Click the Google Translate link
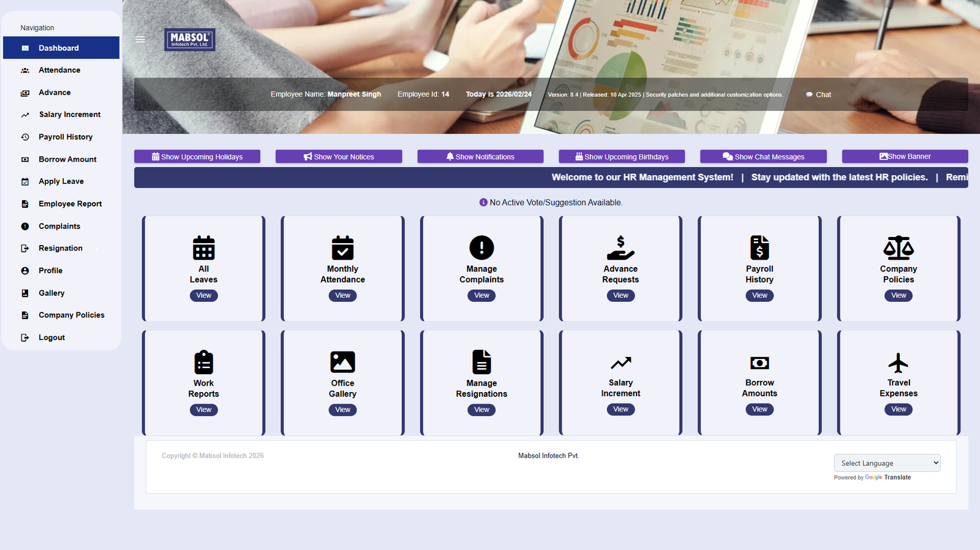Image resolution: width=980 pixels, height=550 pixels. pos(888,478)
